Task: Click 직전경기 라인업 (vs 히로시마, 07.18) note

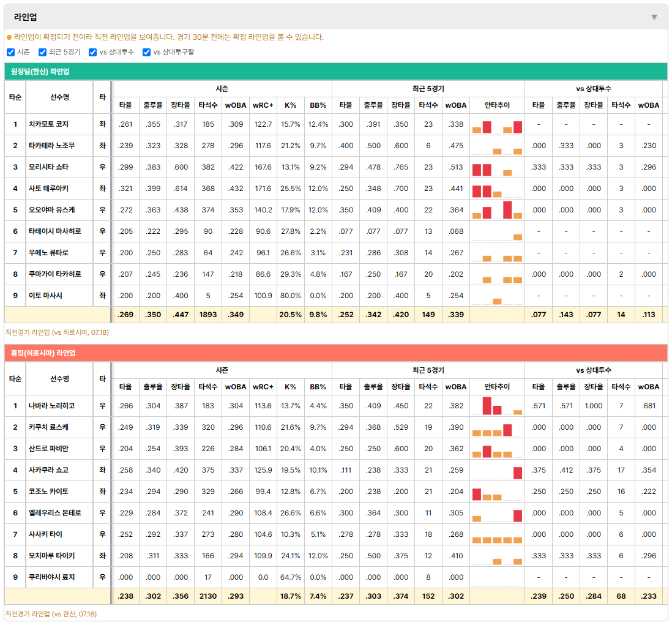Action: pos(57,332)
